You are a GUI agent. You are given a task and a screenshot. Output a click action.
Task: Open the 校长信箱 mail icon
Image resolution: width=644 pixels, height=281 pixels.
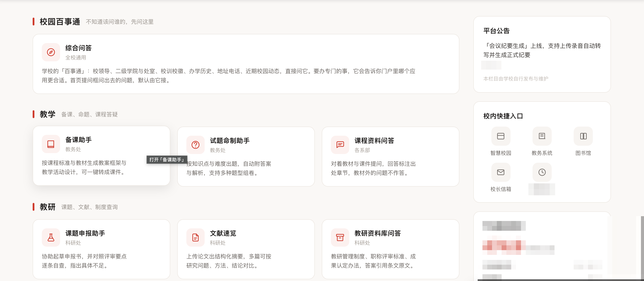click(501, 172)
